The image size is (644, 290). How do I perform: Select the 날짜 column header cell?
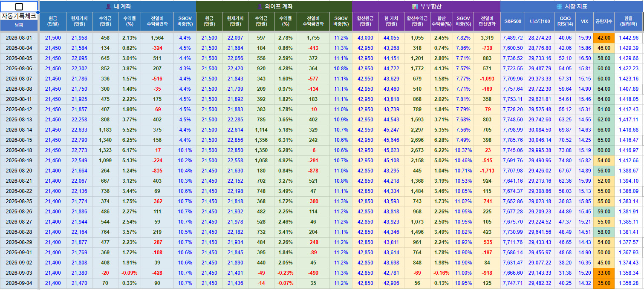point(19,25)
